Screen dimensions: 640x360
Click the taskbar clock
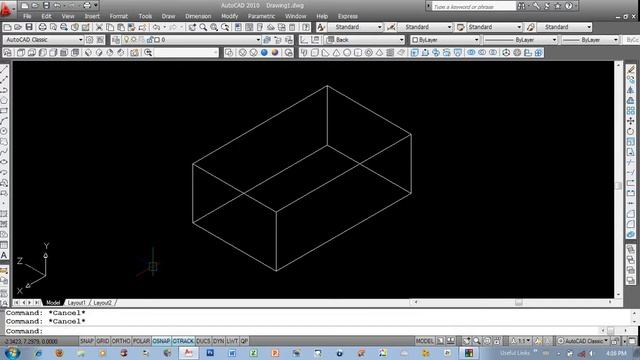[x=616, y=353]
